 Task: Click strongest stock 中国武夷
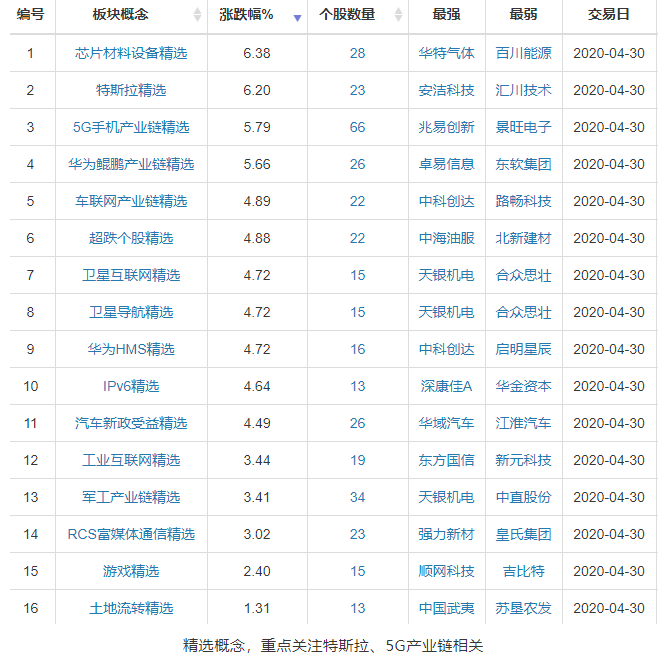(x=447, y=608)
